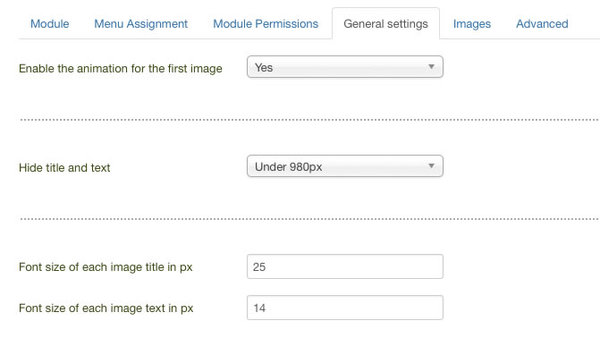
Task: Select the General settings tab
Action: click(386, 24)
